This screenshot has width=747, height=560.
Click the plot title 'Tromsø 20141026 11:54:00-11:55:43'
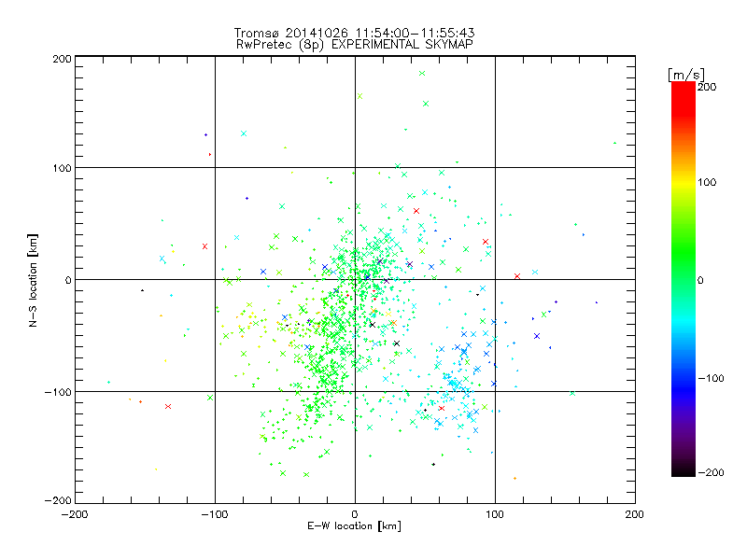click(354, 33)
